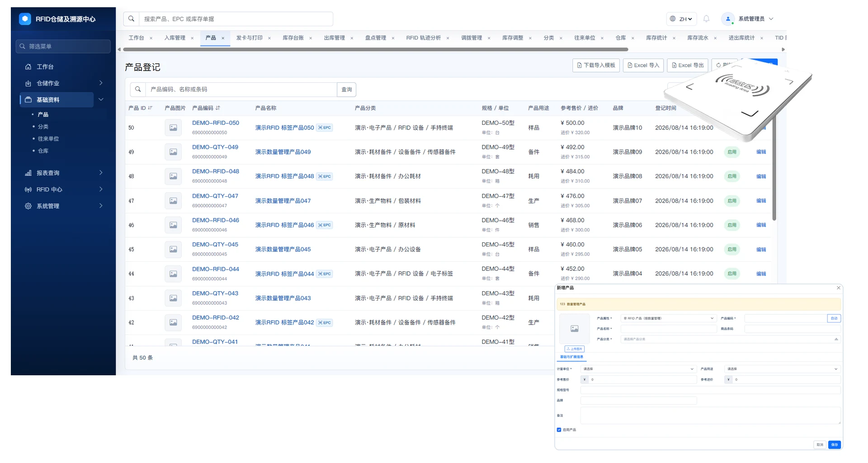Click the image thumbnail of DEMO-QTY-047
This screenshot has width=868, height=463.
pos(173,201)
